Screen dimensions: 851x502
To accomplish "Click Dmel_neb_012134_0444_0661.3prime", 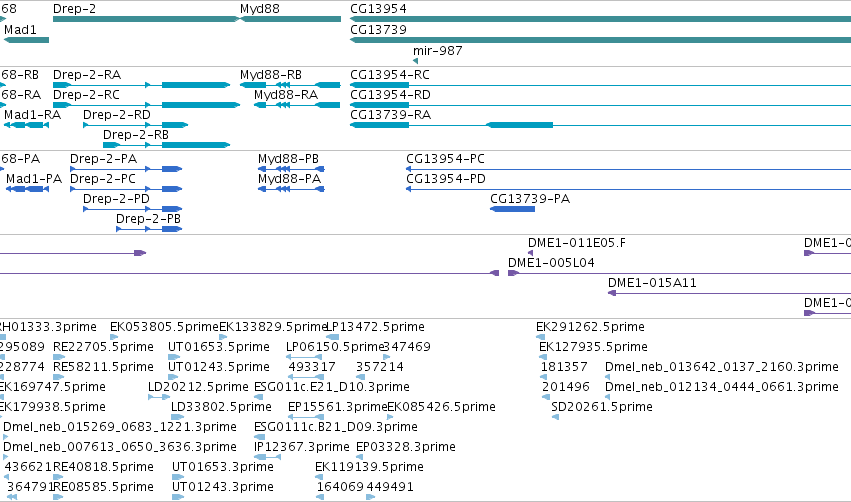I will coord(722,387).
